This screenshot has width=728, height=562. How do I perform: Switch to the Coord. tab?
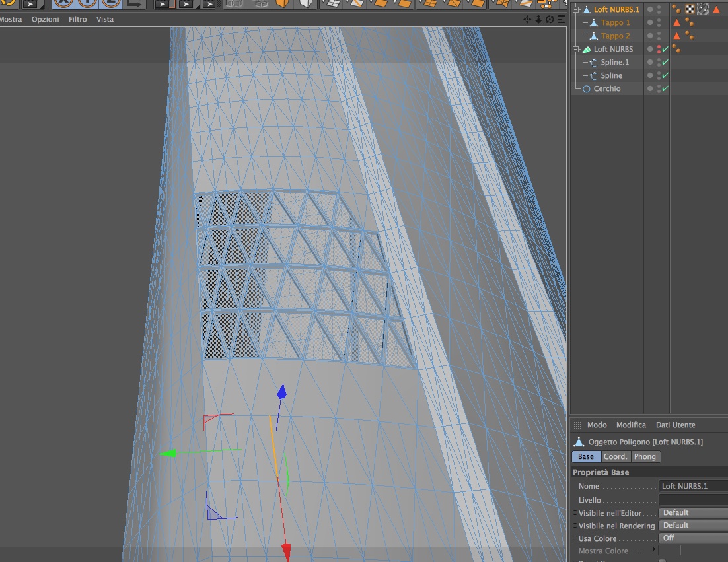coord(615,456)
